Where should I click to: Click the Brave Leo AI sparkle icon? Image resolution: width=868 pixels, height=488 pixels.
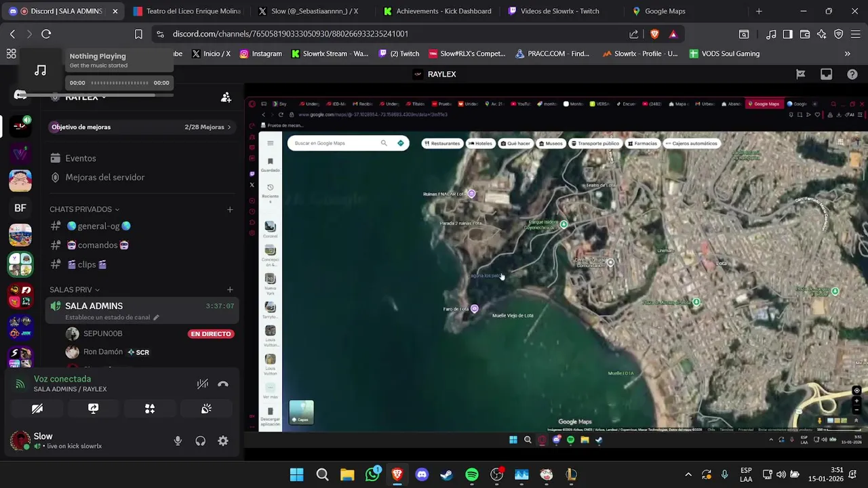(x=822, y=34)
